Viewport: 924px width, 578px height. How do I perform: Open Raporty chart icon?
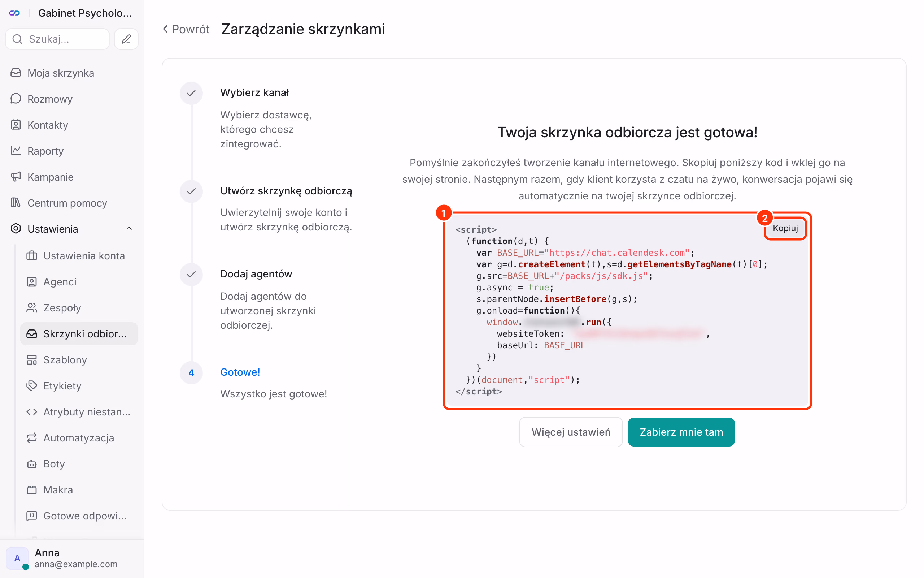(16, 151)
